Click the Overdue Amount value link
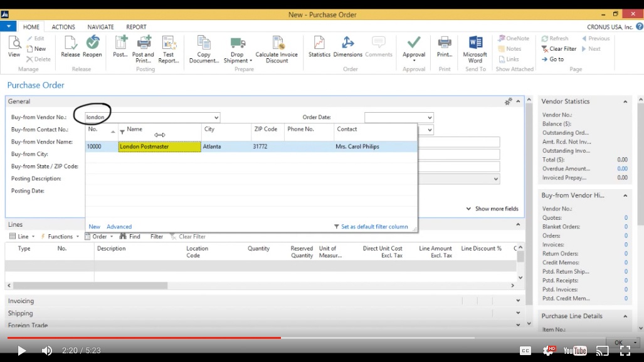 point(622,168)
